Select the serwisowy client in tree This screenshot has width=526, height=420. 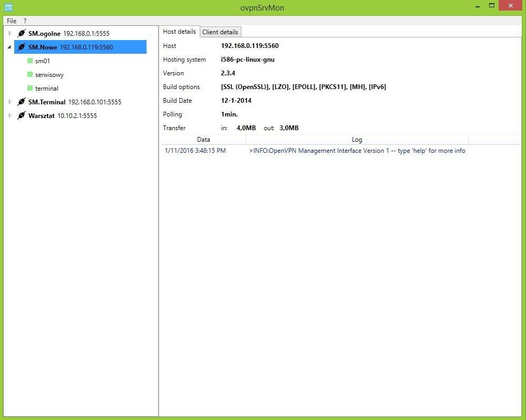point(50,74)
